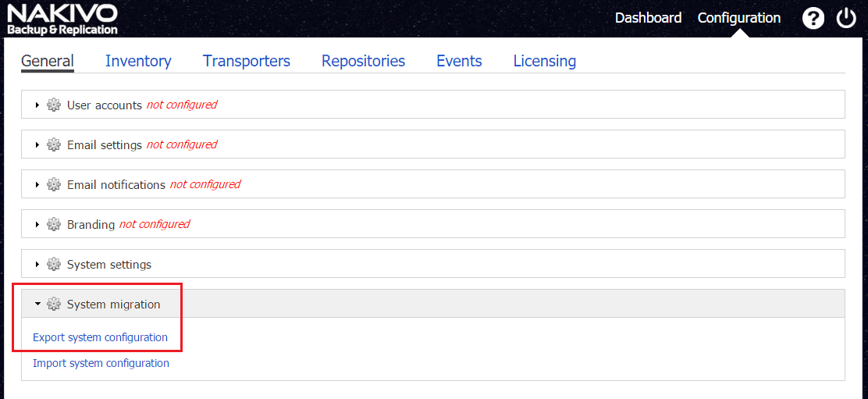Open the Configuration menu

click(x=739, y=18)
